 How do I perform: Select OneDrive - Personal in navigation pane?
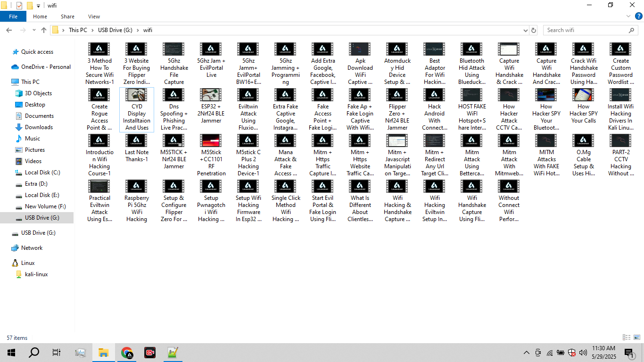46,67
